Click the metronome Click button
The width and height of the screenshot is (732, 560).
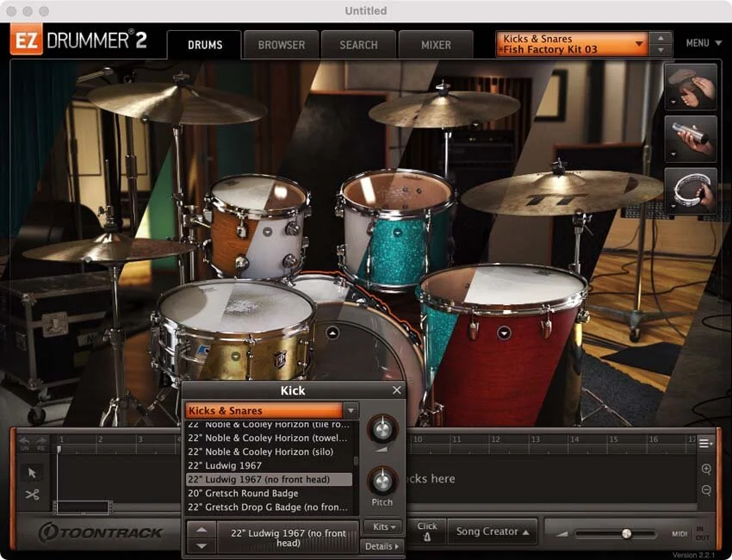pyautogui.click(x=427, y=532)
